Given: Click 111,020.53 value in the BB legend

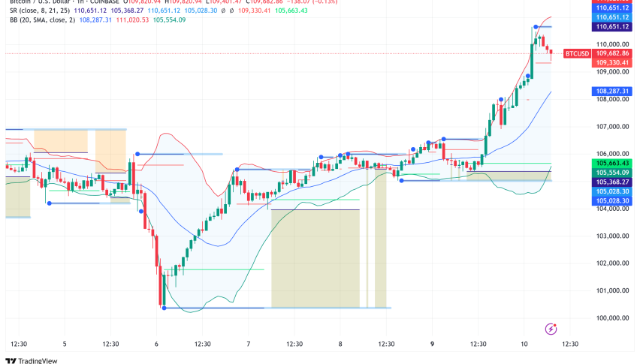Looking at the screenshot, I should 132,20.
